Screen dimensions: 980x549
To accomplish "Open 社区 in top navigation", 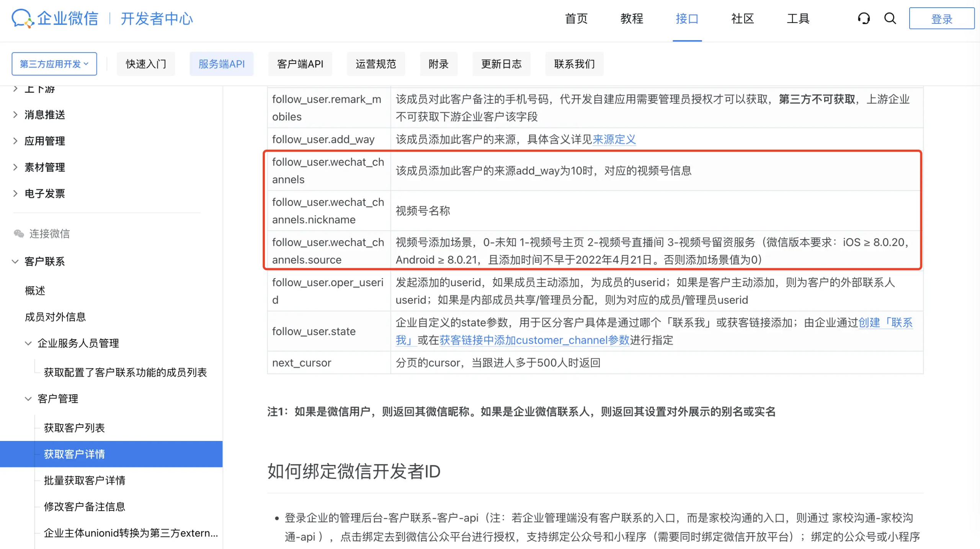I will click(743, 18).
